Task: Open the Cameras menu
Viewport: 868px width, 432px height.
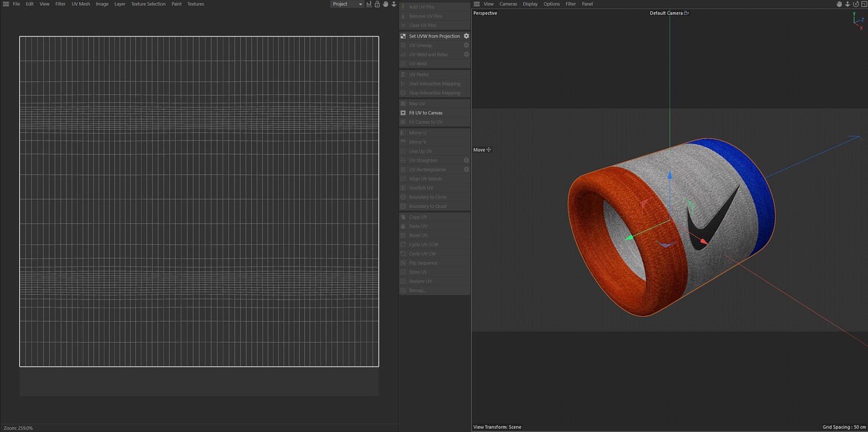Action: (x=509, y=4)
